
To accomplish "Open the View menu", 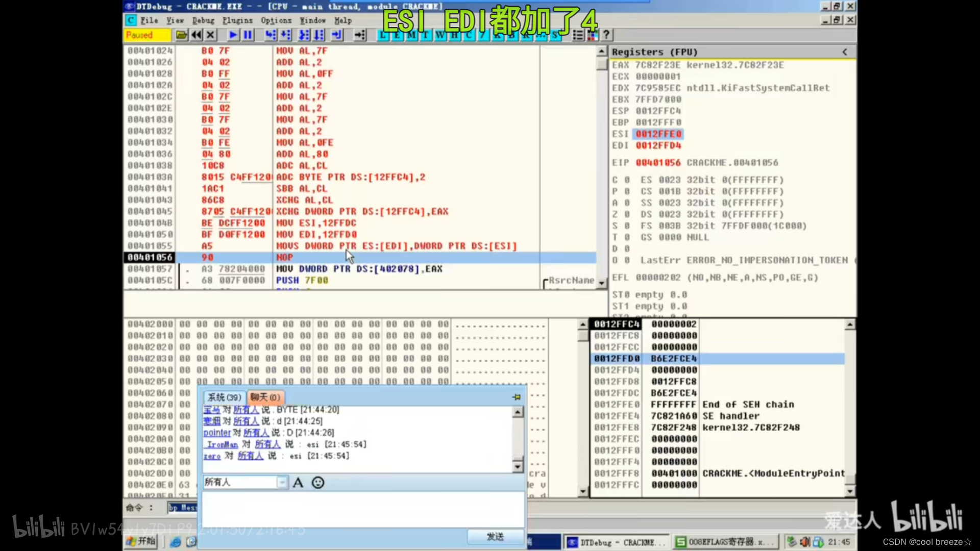I will click(175, 20).
